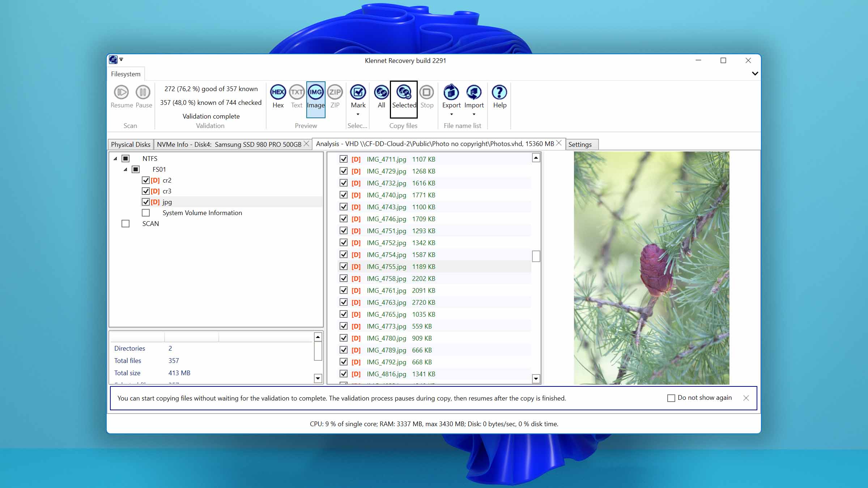Click the Mark selection icon

(x=358, y=93)
